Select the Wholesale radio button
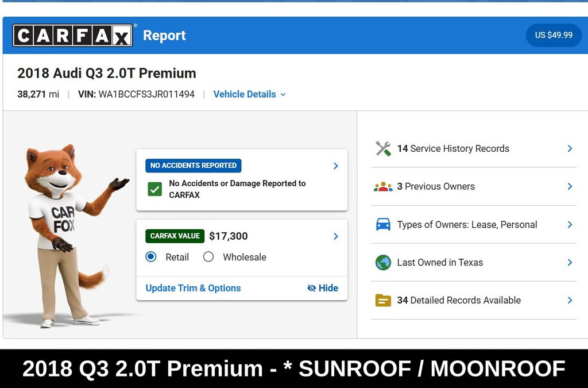This screenshot has width=588, height=388. (x=208, y=257)
